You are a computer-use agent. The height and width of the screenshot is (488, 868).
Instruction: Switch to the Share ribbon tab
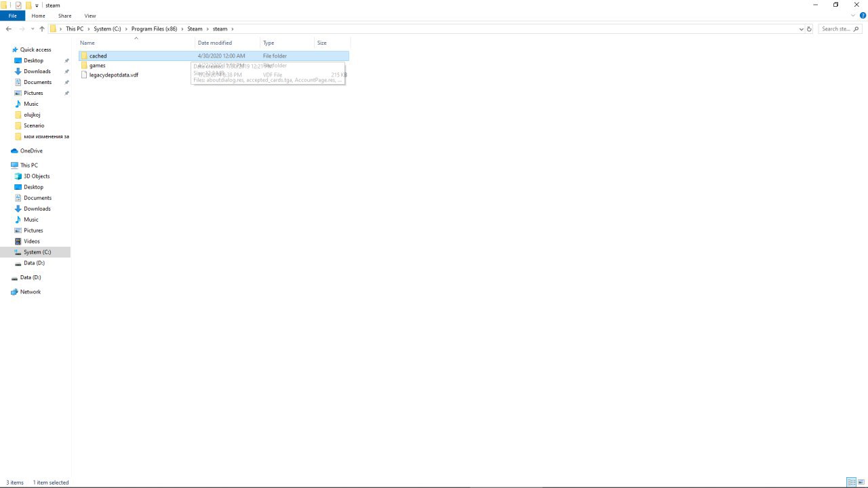[64, 16]
